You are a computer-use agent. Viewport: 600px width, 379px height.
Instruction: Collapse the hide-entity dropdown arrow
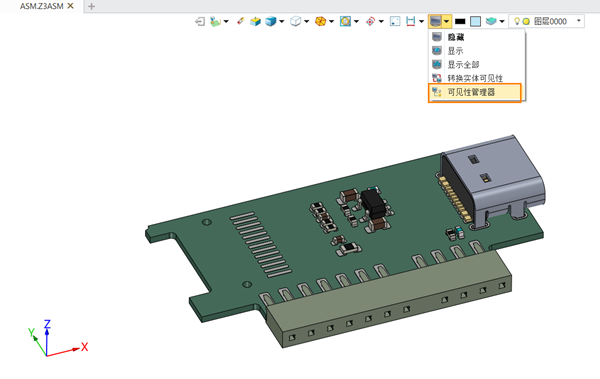coord(447,21)
